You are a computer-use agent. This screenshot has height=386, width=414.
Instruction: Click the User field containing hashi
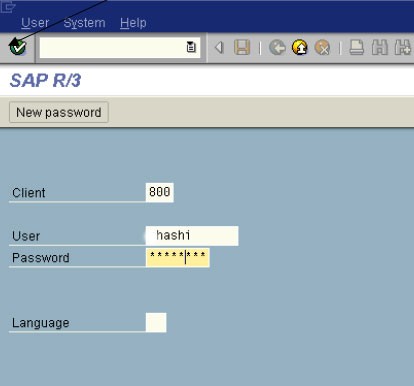pos(192,236)
